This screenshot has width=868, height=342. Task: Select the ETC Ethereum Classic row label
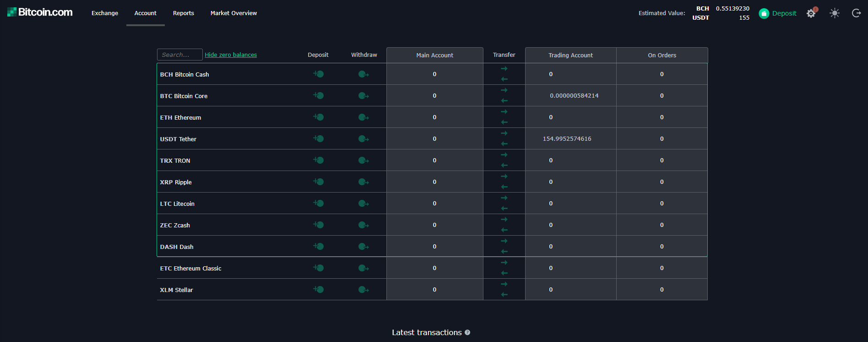[x=190, y=269]
